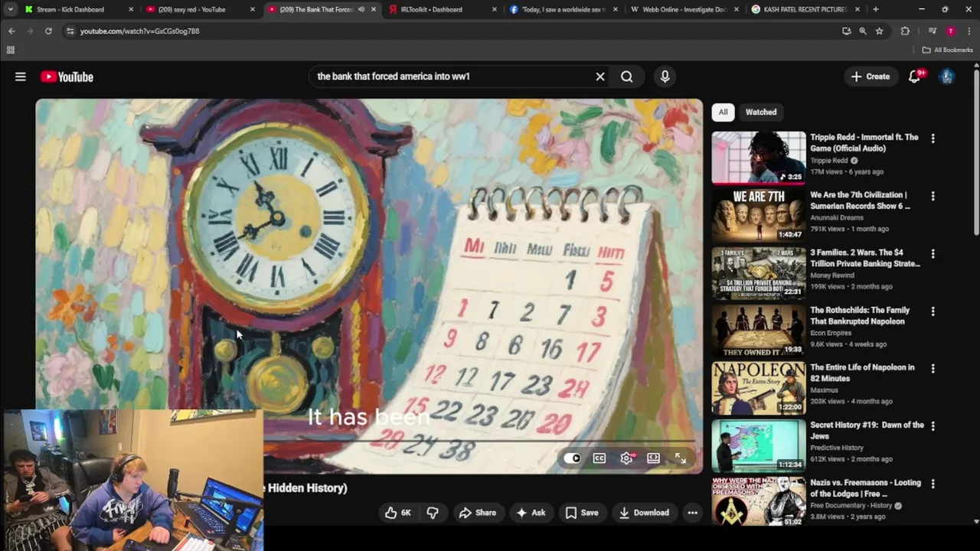Open All Bookmarks folder
Image resolution: width=980 pixels, height=551 pixels.
[x=947, y=50]
